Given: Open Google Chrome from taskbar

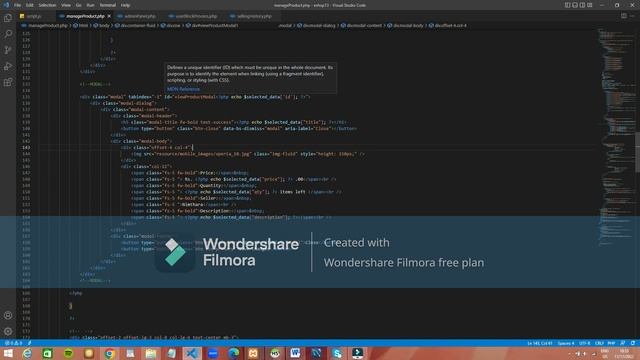Looking at the screenshot, I should coord(109,353).
